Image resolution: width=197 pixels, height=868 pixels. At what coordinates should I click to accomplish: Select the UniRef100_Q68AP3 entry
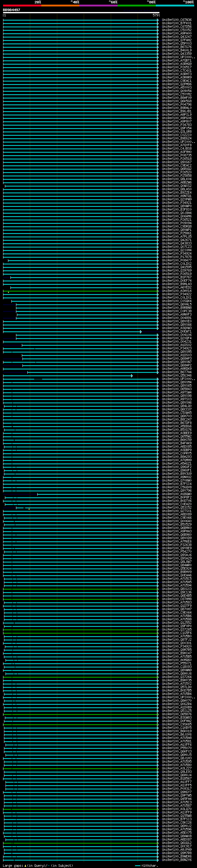(177, 358)
